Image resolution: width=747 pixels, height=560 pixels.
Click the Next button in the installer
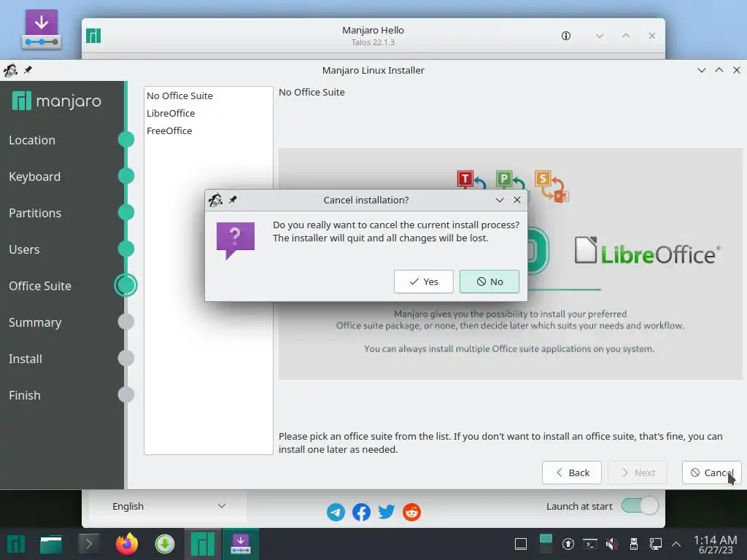click(638, 472)
